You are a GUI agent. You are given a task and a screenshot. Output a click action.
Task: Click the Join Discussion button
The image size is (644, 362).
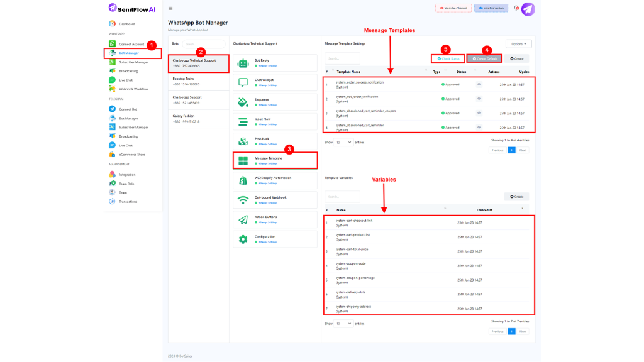[x=491, y=8]
